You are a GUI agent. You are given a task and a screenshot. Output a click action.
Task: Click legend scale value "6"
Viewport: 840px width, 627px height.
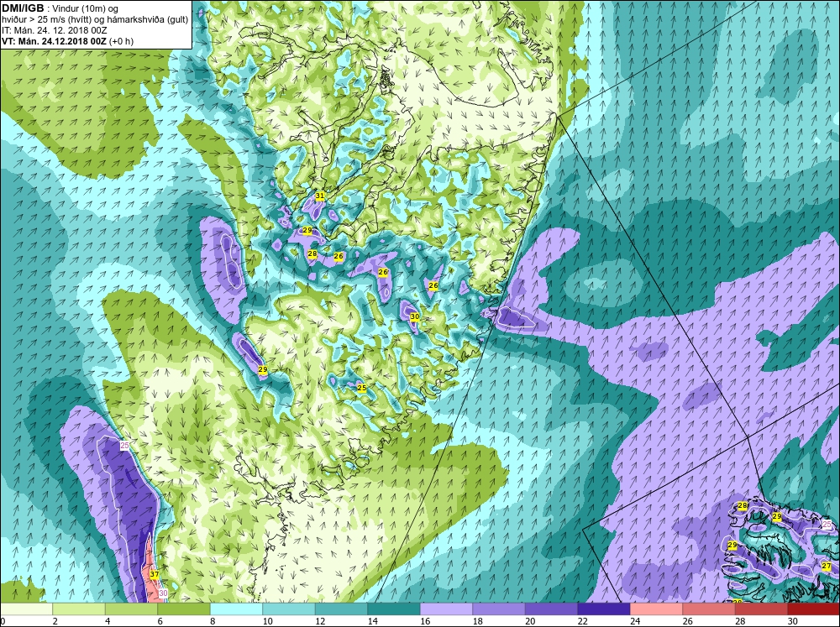(160, 621)
